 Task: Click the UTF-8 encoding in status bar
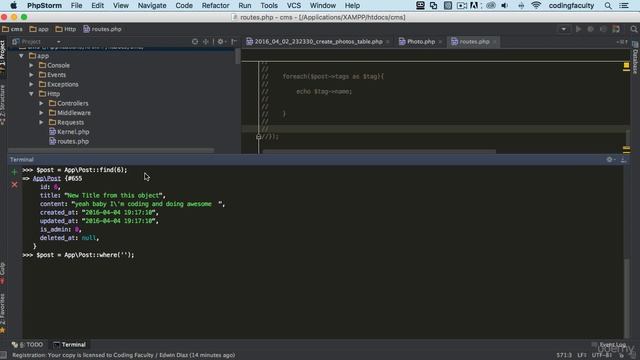[602, 355]
